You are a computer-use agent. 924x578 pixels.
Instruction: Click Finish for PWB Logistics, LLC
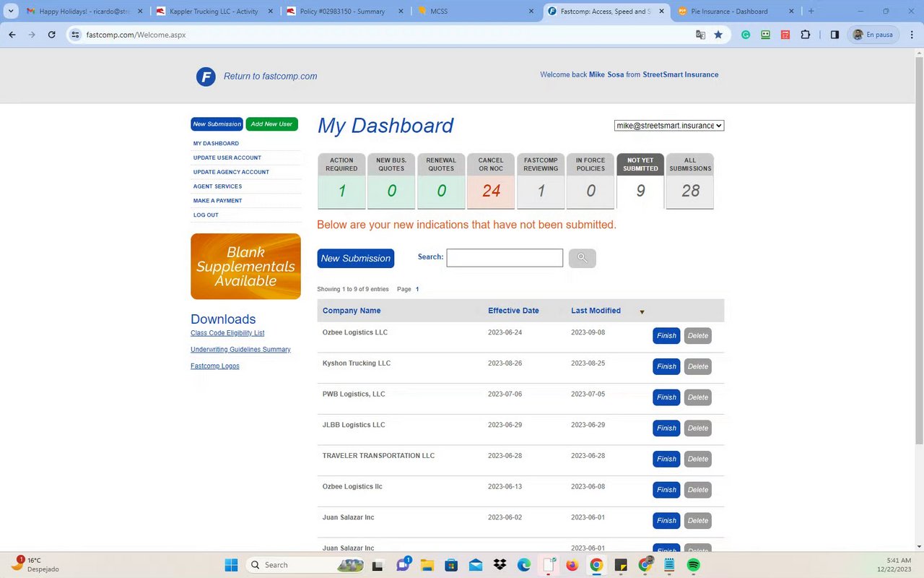coord(666,397)
